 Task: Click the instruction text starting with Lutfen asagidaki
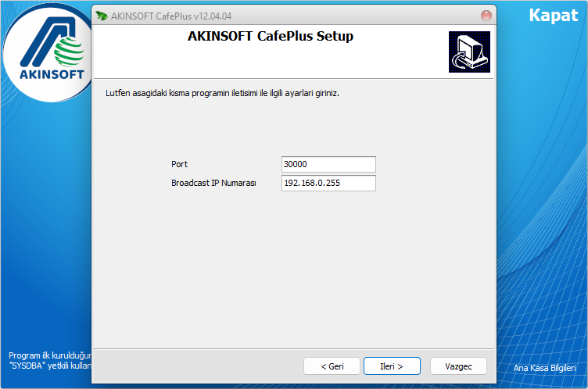click(222, 93)
